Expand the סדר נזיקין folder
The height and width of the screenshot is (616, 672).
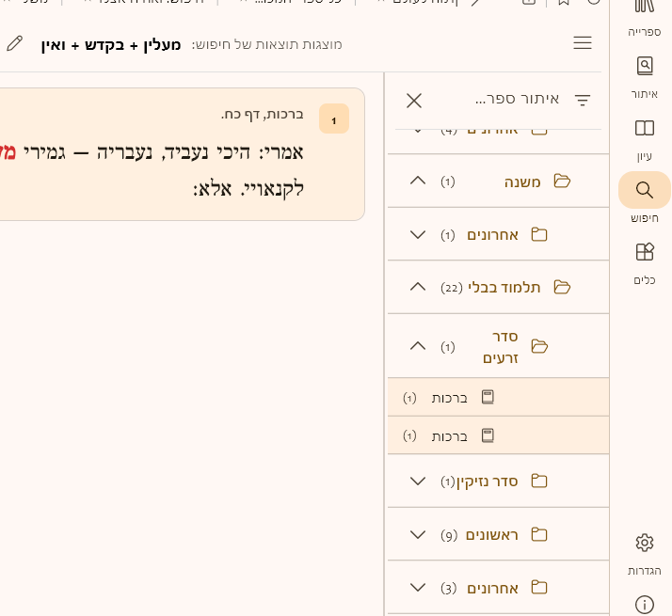tap(419, 482)
